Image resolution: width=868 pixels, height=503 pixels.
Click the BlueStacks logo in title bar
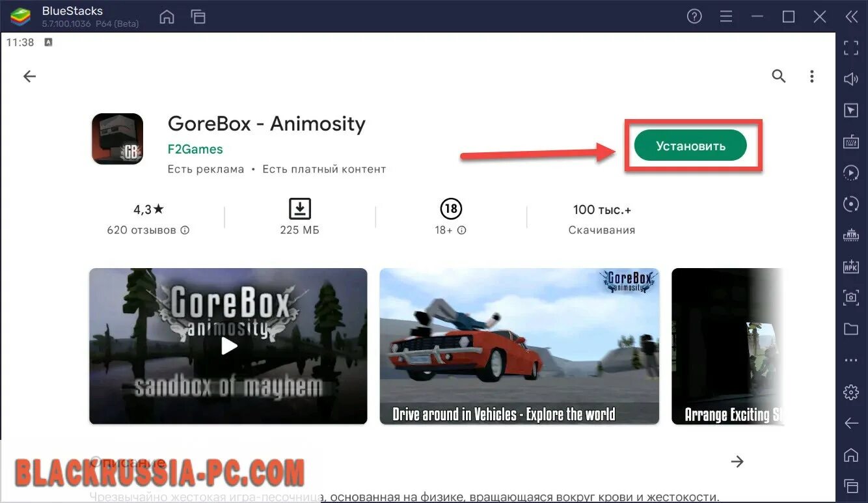pos(20,17)
